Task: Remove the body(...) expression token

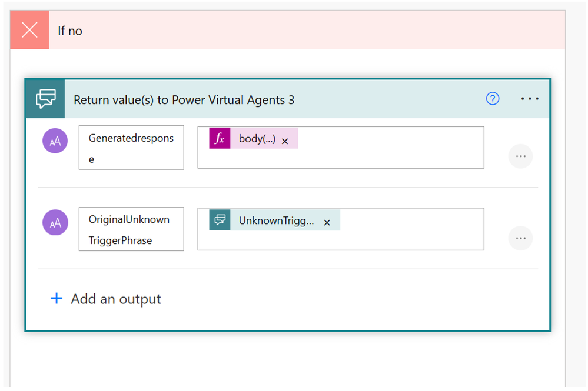Action: point(285,141)
